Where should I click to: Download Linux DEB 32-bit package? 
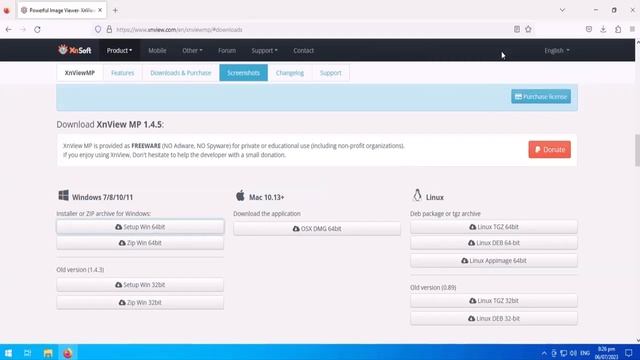coord(494,318)
